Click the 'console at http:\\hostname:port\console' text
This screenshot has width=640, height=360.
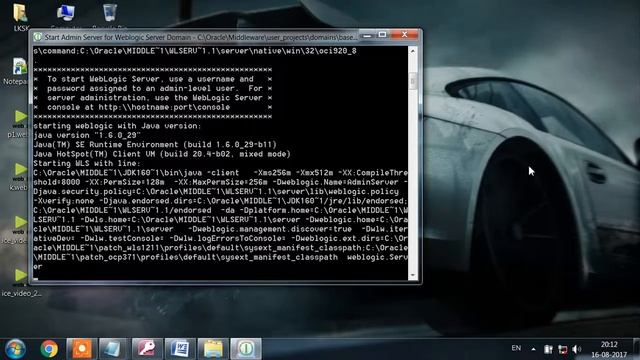[x=139, y=107]
